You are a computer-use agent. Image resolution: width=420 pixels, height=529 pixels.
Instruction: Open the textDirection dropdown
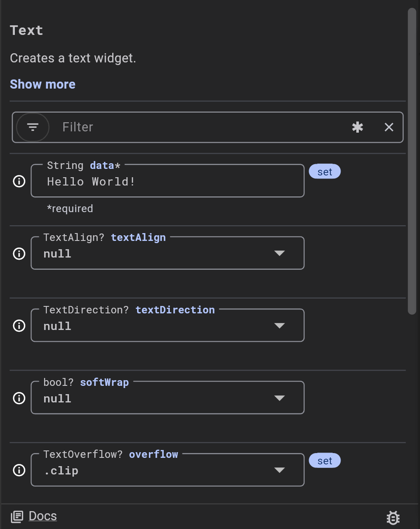(279, 326)
